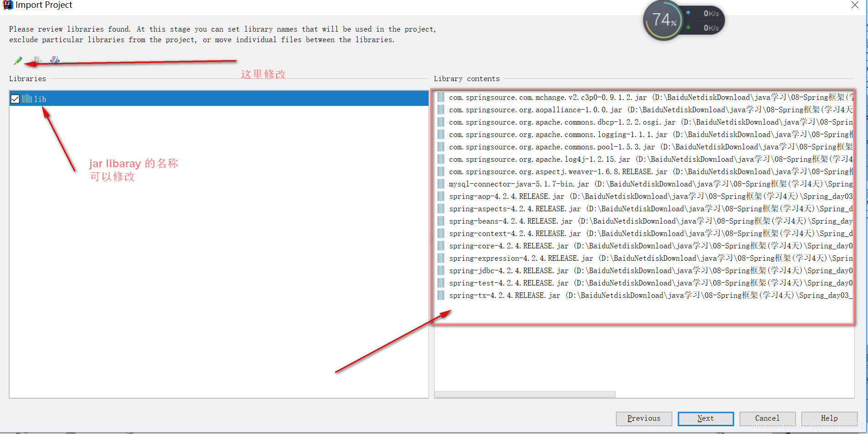Select spring-core-4.2.4.RELEASE.jar

(644, 246)
